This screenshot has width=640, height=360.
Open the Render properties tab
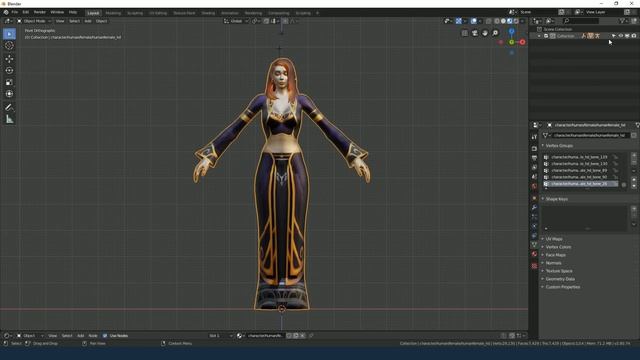pos(534,149)
